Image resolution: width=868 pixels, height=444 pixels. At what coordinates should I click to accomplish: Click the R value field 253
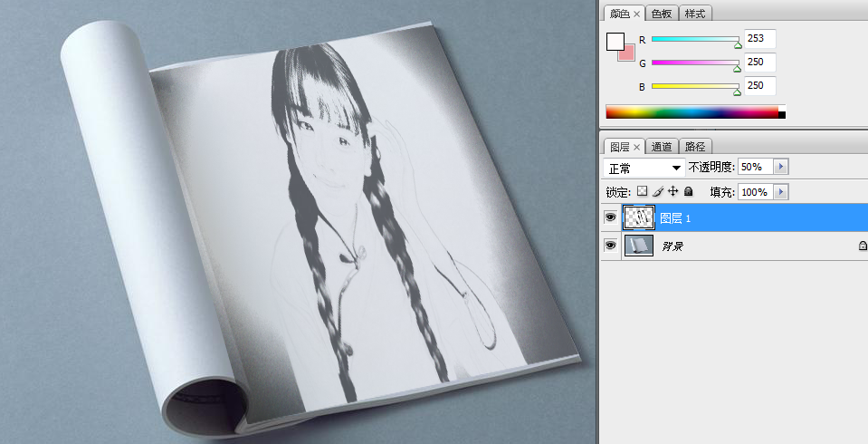pyautogui.click(x=760, y=39)
